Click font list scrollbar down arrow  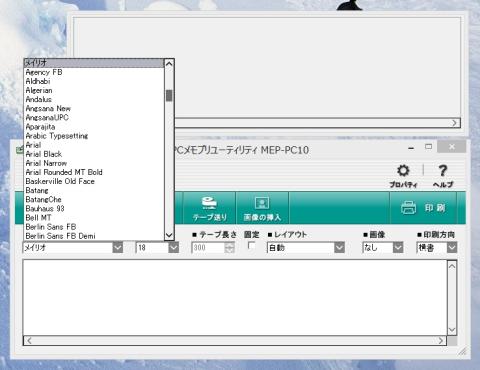coord(169,235)
